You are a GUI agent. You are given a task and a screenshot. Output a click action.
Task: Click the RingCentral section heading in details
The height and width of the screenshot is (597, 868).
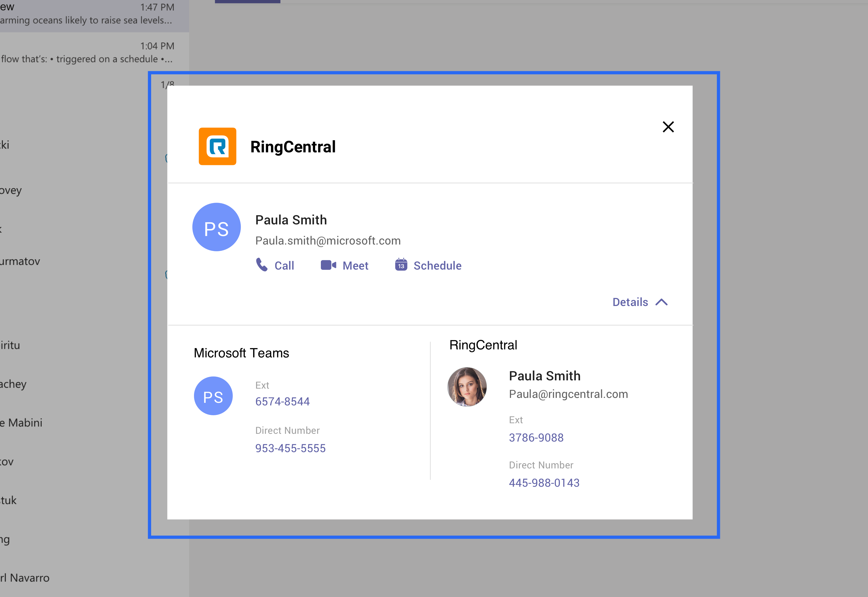[x=483, y=345]
